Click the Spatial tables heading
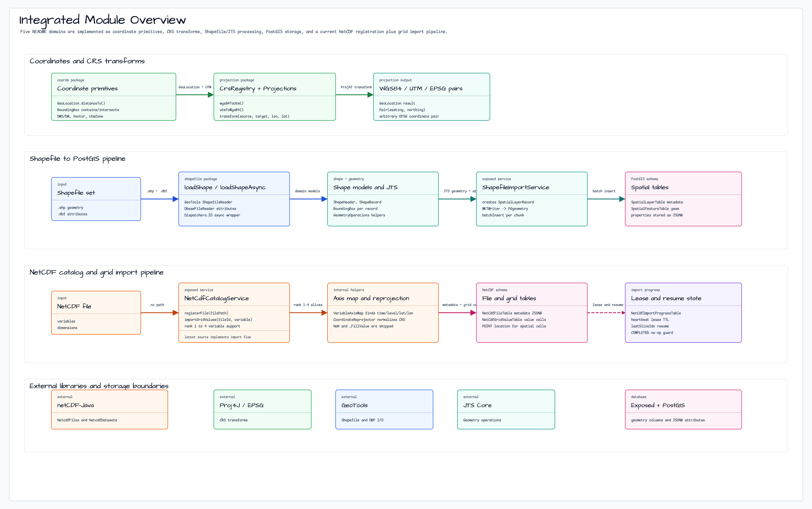The width and height of the screenshot is (812, 509). [x=649, y=187]
